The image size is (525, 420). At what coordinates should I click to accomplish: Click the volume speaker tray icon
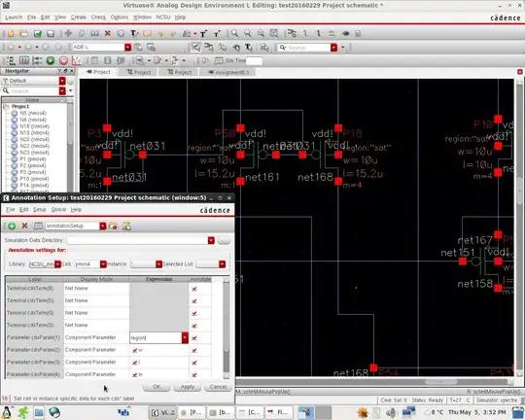(391, 412)
